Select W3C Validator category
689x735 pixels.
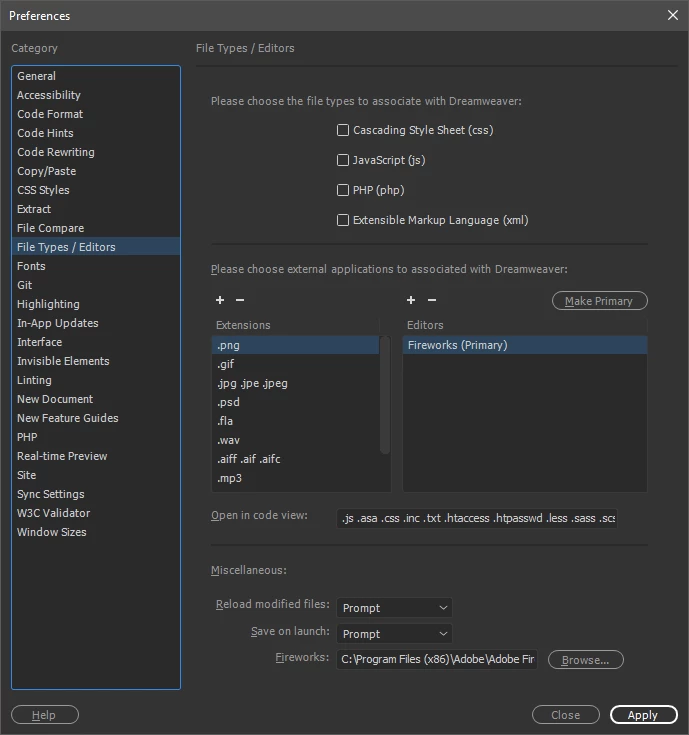pyautogui.click(x=96, y=513)
